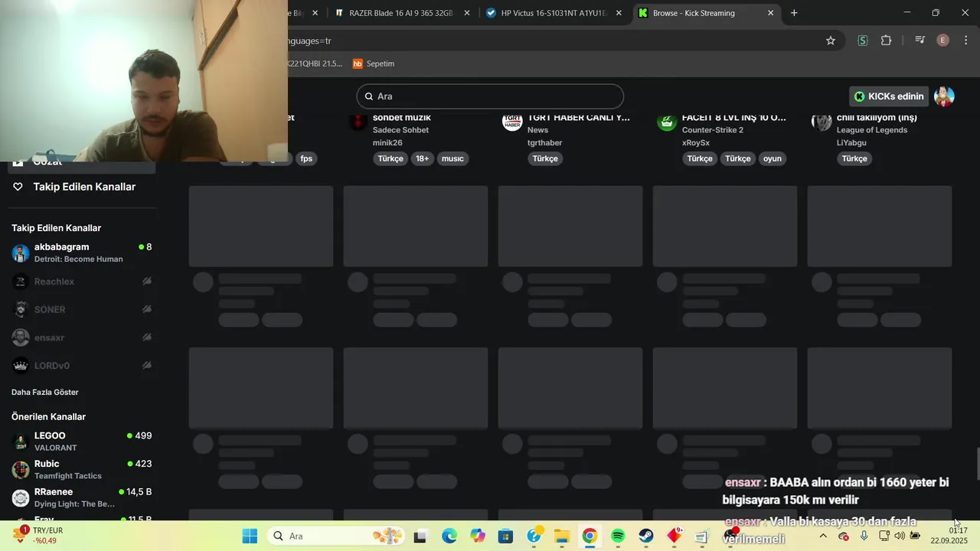This screenshot has height=551, width=980.
Task: Open League of Legends category link
Action: tap(872, 130)
